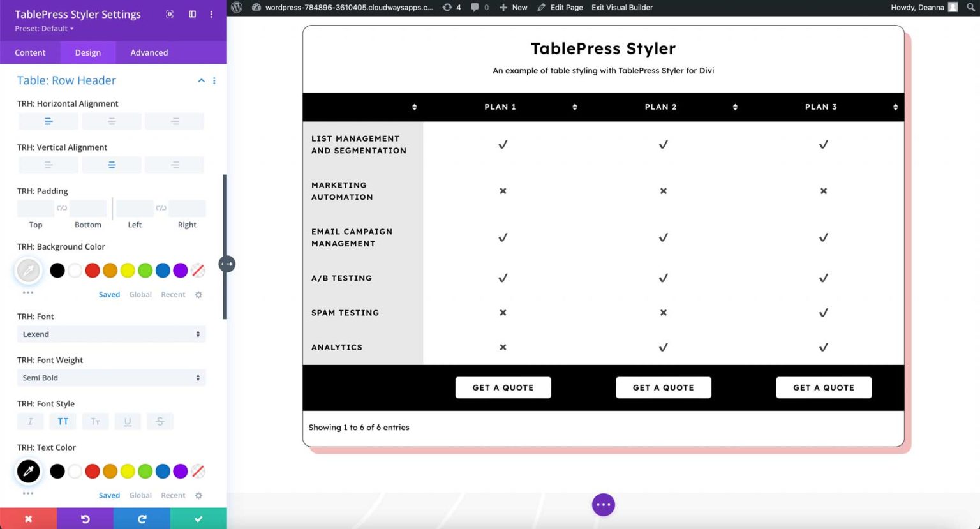This screenshot has width=980, height=529.
Task: Click Get a Quote under Plan 1
Action: pos(503,387)
